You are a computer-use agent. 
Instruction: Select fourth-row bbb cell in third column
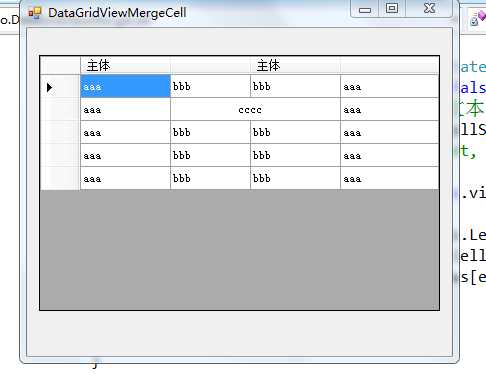point(295,155)
